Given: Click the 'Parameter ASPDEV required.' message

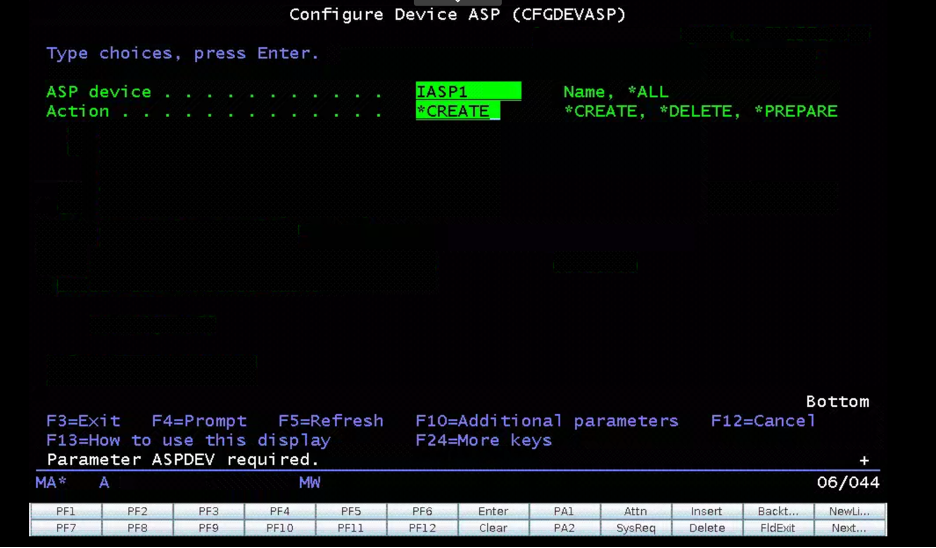Looking at the screenshot, I should point(183,460).
